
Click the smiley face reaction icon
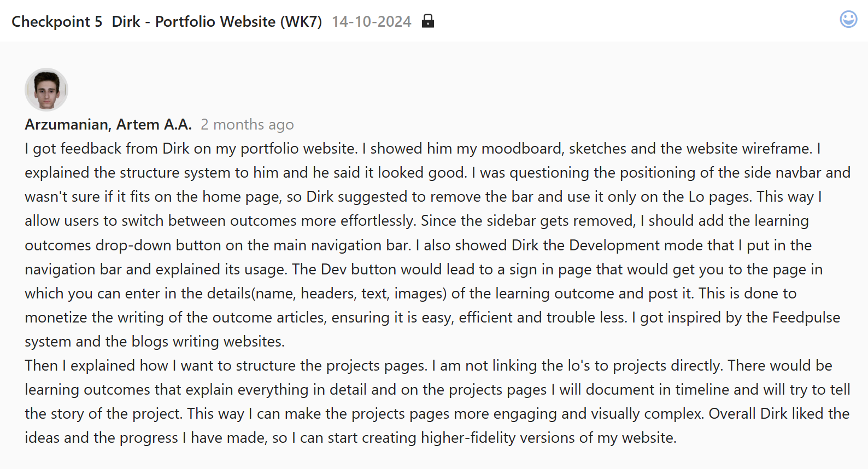tap(848, 20)
